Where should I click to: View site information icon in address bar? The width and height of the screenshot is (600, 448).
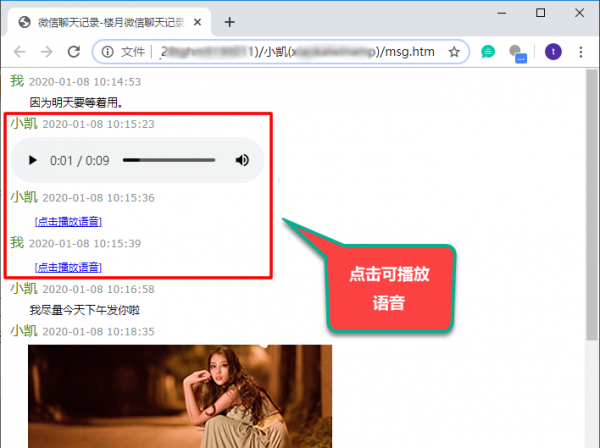pyautogui.click(x=106, y=52)
